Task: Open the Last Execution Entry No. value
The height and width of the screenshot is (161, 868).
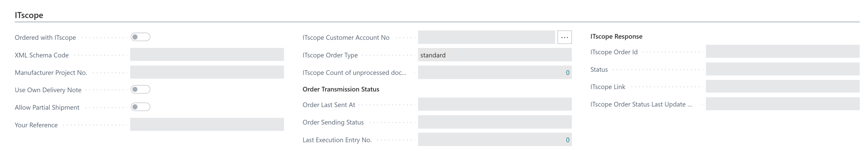Action: (567, 140)
